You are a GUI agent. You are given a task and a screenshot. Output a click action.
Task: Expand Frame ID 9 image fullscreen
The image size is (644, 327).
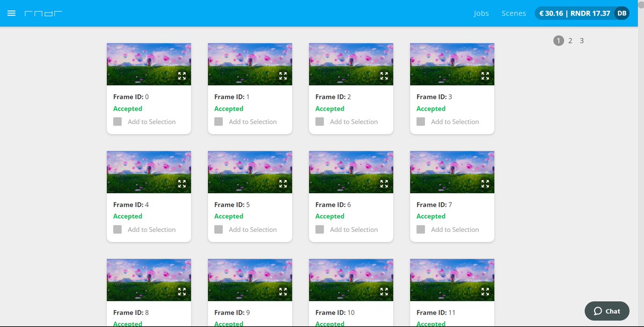[283, 292]
